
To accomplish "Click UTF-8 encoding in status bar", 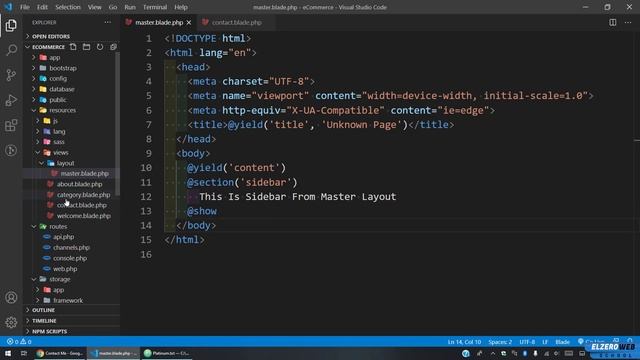I will 527,342.
